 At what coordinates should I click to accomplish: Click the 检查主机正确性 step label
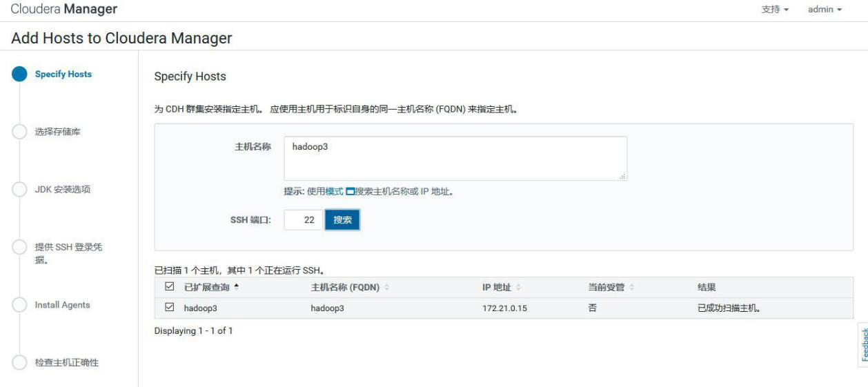pos(67,363)
